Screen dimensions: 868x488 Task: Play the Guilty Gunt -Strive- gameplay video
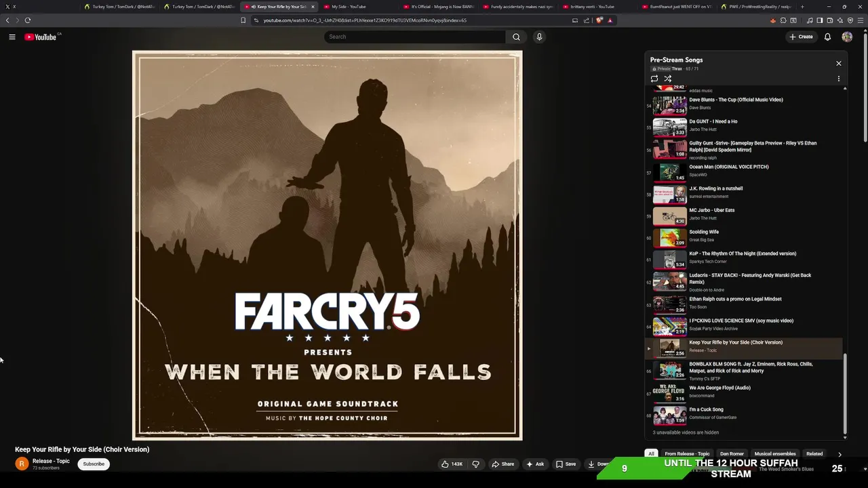coord(745,150)
